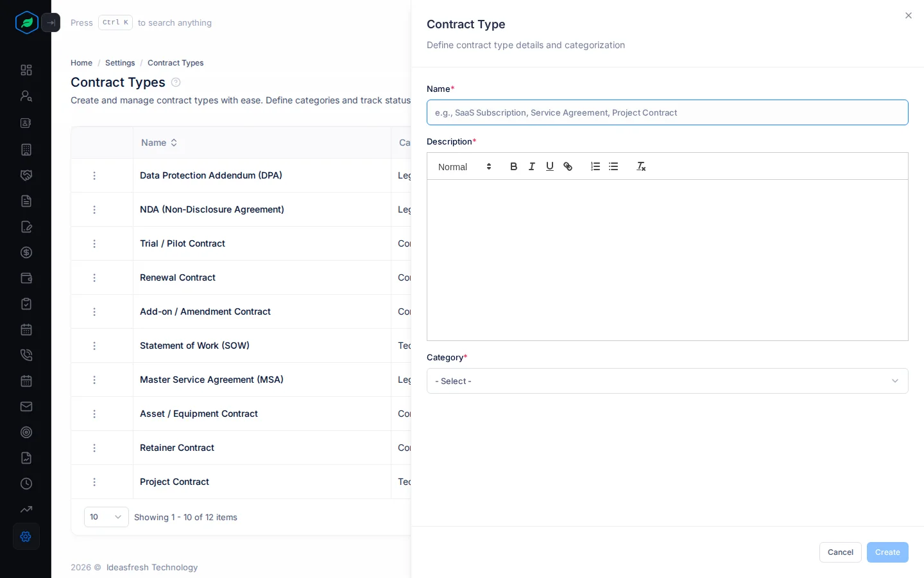The width and height of the screenshot is (924, 578).
Task: Open row menu for Data Protection Addendum (DPA)
Action: 94,175
